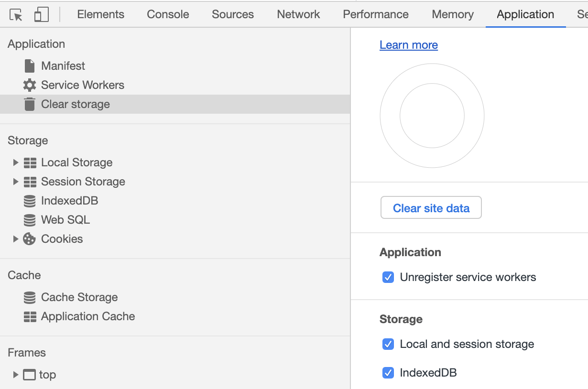This screenshot has height=389, width=588.
Task: Select the Clear storage trash icon
Action: click(30, 104)
